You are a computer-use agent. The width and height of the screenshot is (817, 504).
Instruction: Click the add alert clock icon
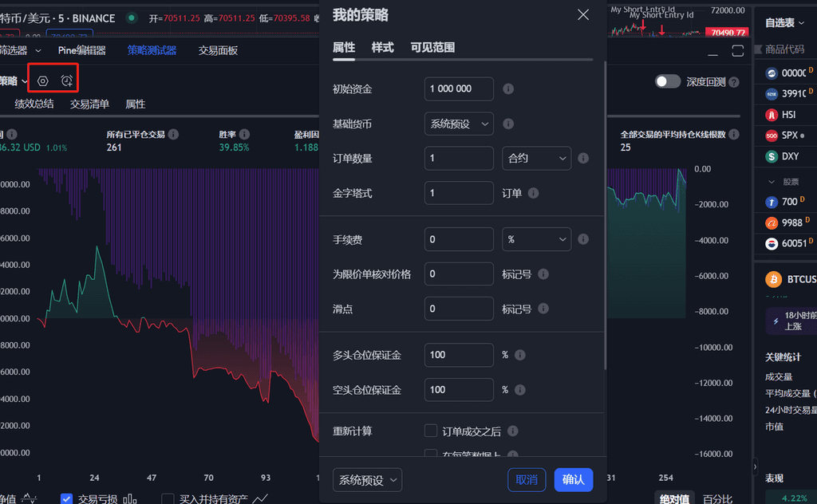(x=67, y=81)
